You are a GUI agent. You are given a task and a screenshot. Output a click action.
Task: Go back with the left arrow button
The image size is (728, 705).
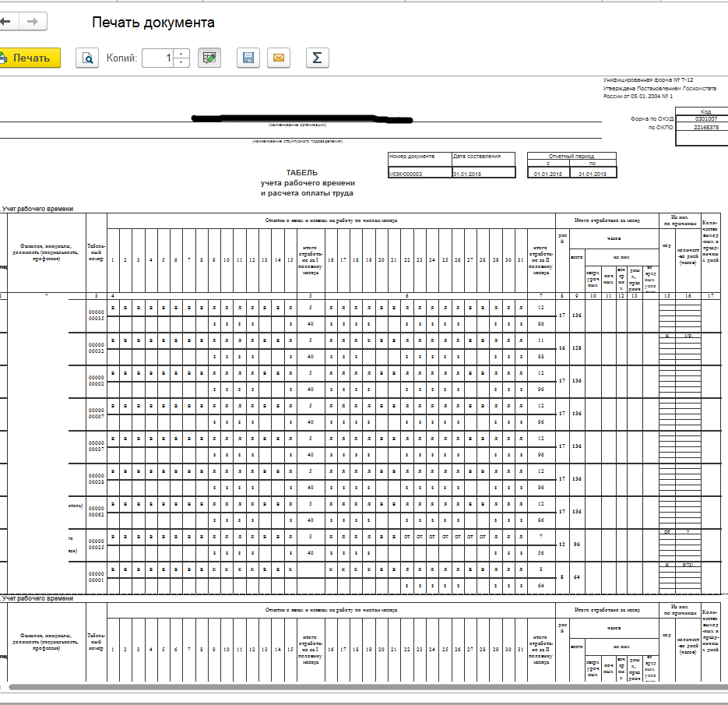coord(8,21)
